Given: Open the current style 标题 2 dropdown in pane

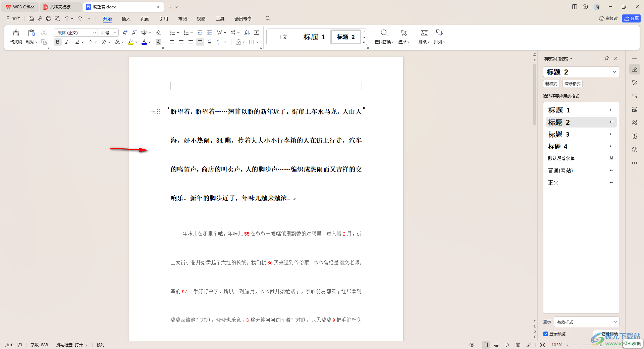Looking at the screenshot, I should tap(614, 72).
